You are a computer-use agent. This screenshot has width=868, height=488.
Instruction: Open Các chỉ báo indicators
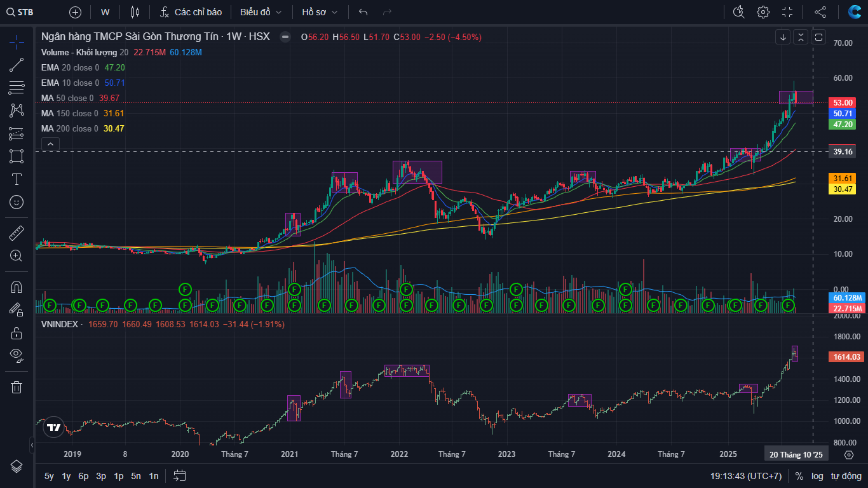[x=191, y=12]
